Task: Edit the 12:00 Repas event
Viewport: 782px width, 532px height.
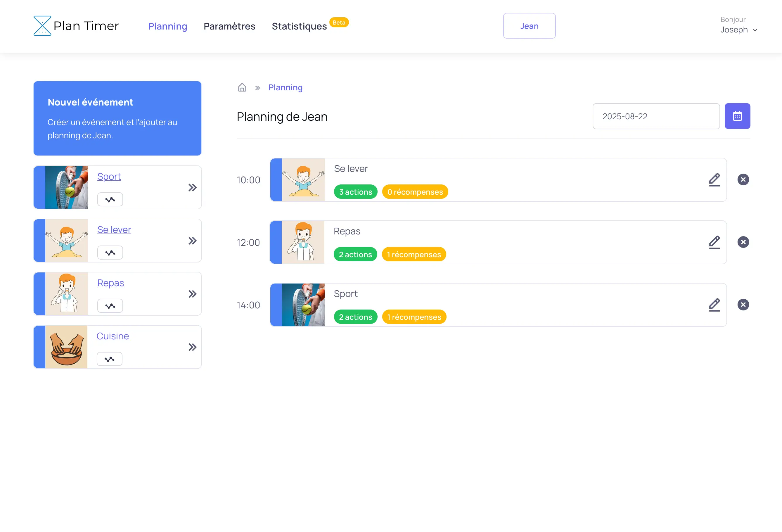Action: 715,242
